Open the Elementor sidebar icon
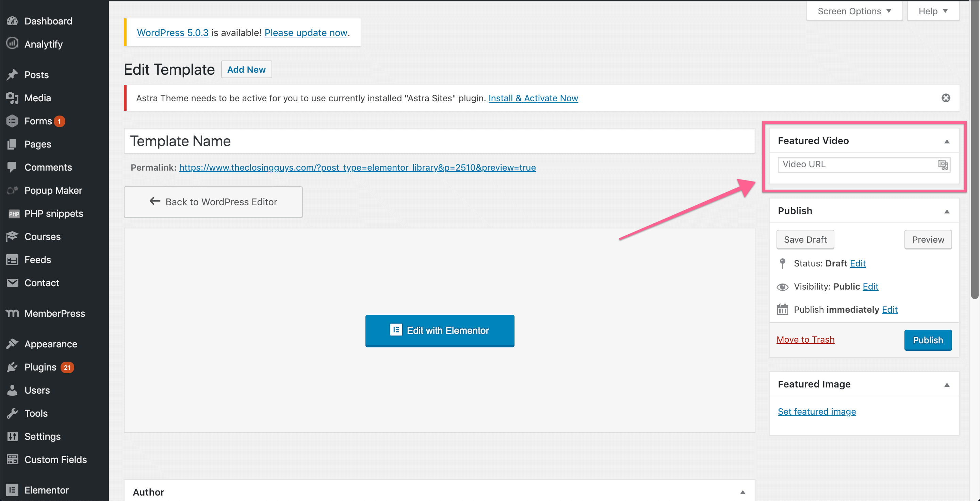980x501 pixels. (12, 489)
